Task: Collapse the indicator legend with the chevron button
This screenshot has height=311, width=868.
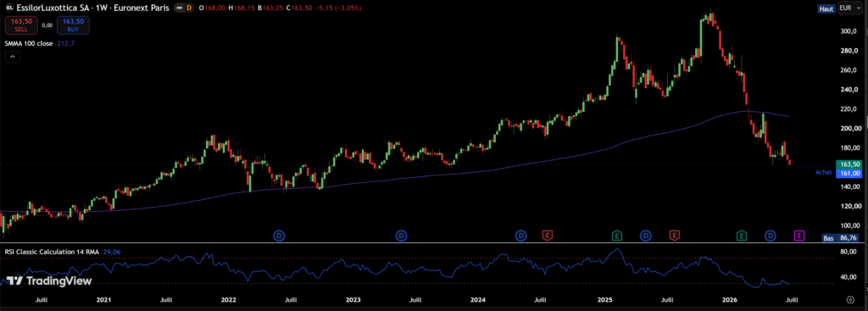Action: [12, 57]
